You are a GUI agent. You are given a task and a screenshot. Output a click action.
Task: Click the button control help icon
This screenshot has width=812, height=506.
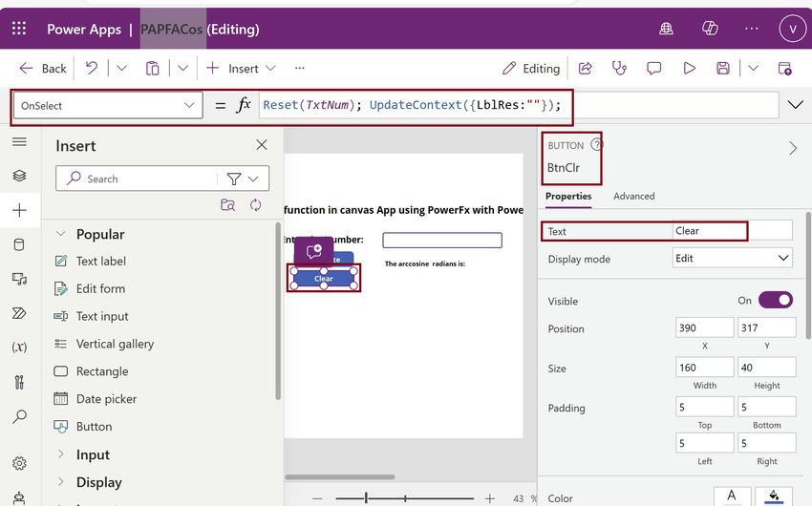tap(596, 144)
